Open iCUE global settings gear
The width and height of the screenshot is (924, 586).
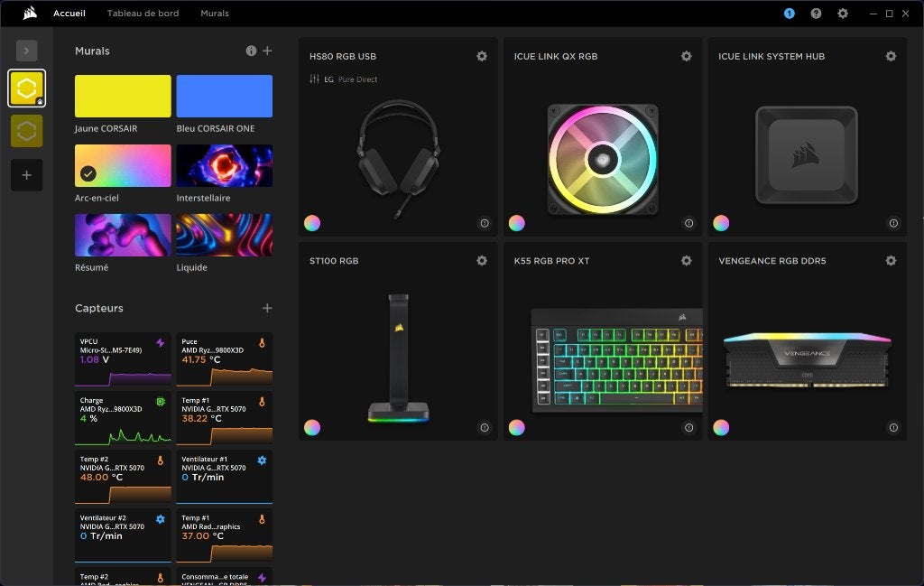click(x=843, y=13)
